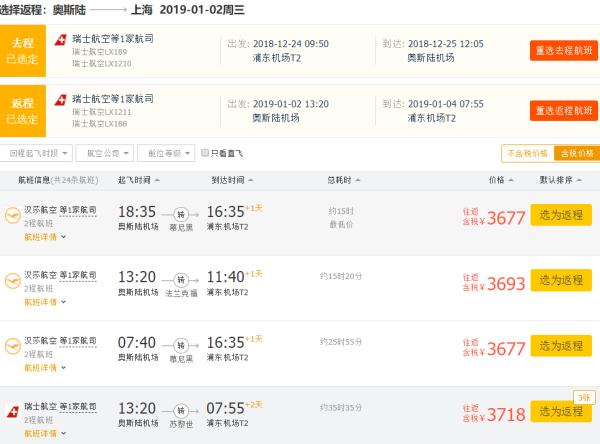Click the 法兰克福 transfer city label

pos(181,293)
